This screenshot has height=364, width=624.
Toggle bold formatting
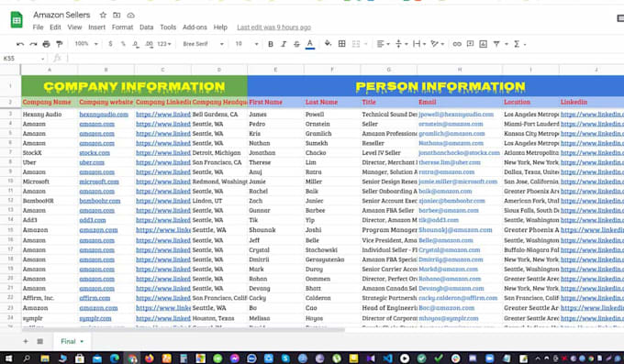(271, 44)
